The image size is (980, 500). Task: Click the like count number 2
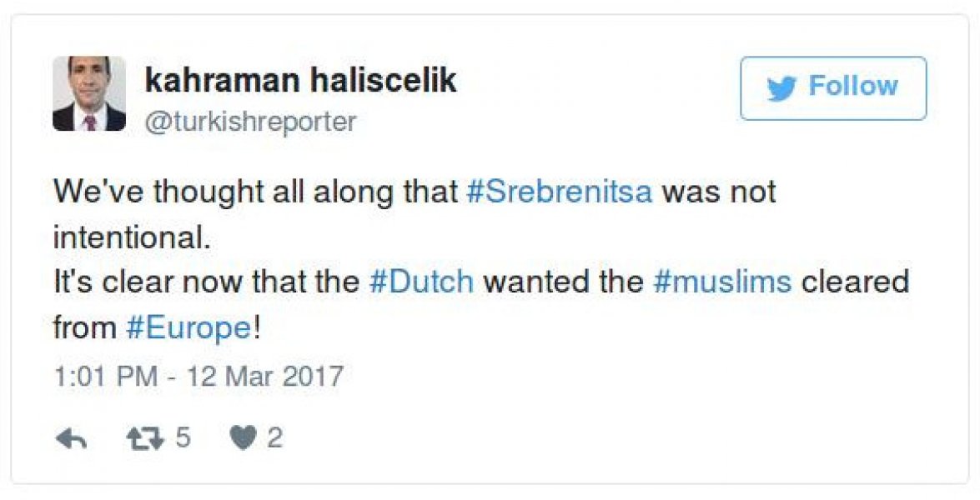[274, 438]
